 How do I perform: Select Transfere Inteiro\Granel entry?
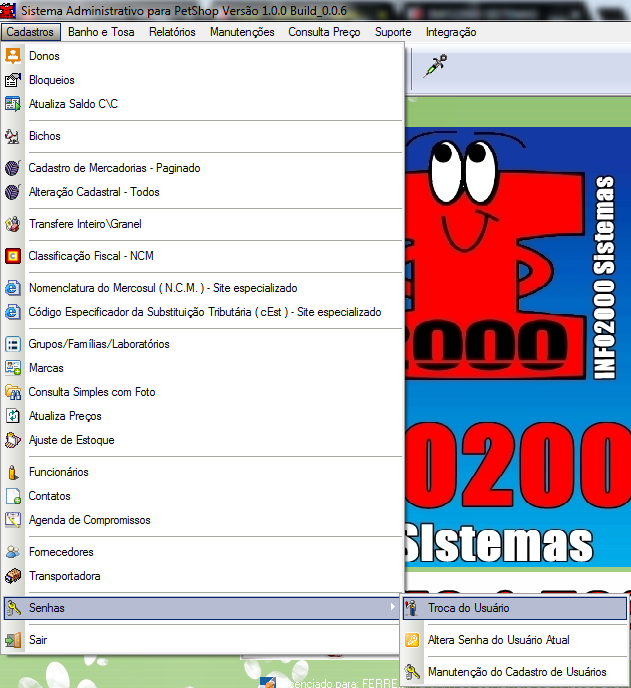tap(203, 224)
